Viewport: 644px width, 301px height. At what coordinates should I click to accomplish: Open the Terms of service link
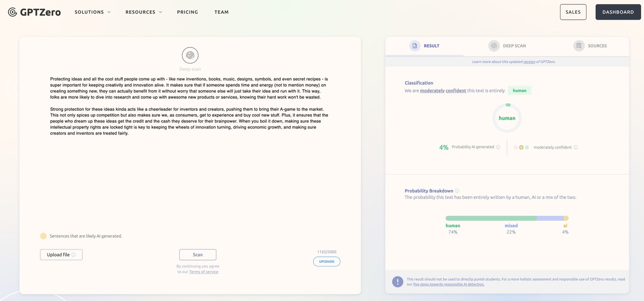(x=204, y=272)
